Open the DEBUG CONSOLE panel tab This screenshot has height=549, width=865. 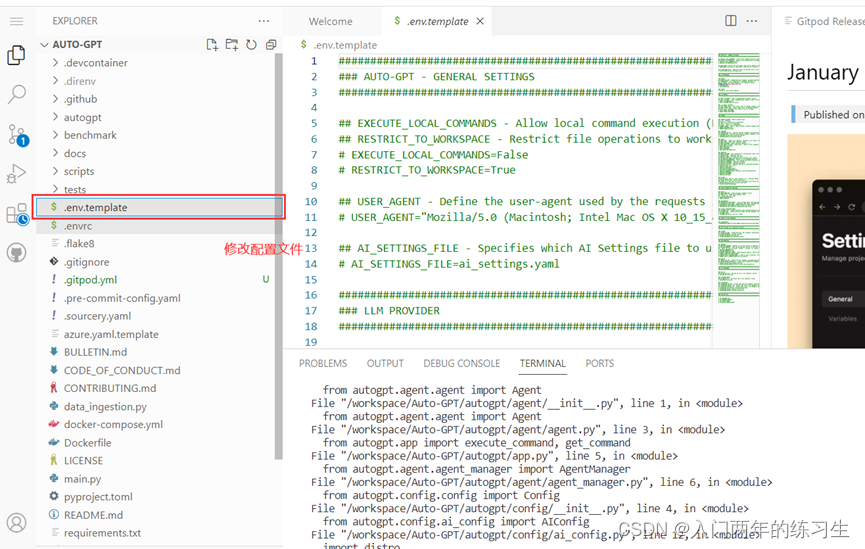[462, 364]
